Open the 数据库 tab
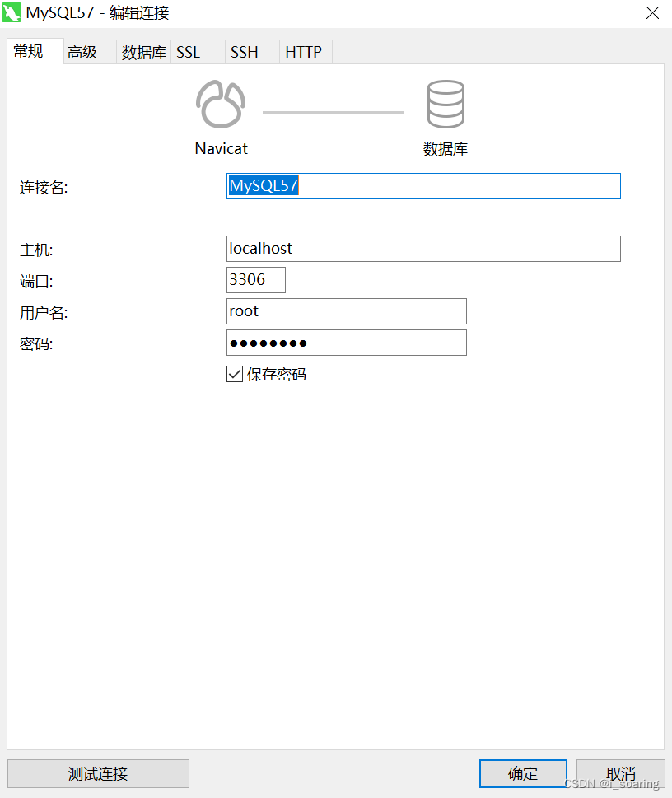 tap(143, 52)
